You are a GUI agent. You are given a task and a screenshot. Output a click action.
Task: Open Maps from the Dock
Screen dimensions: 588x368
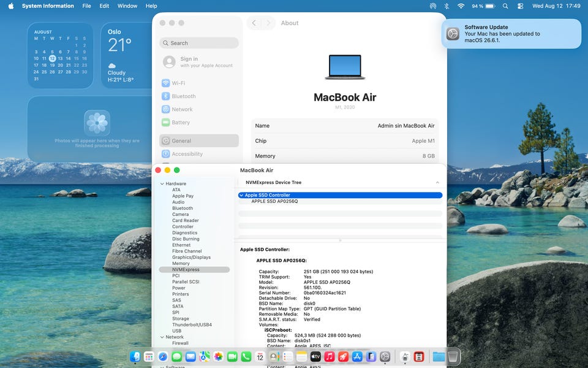205,356
